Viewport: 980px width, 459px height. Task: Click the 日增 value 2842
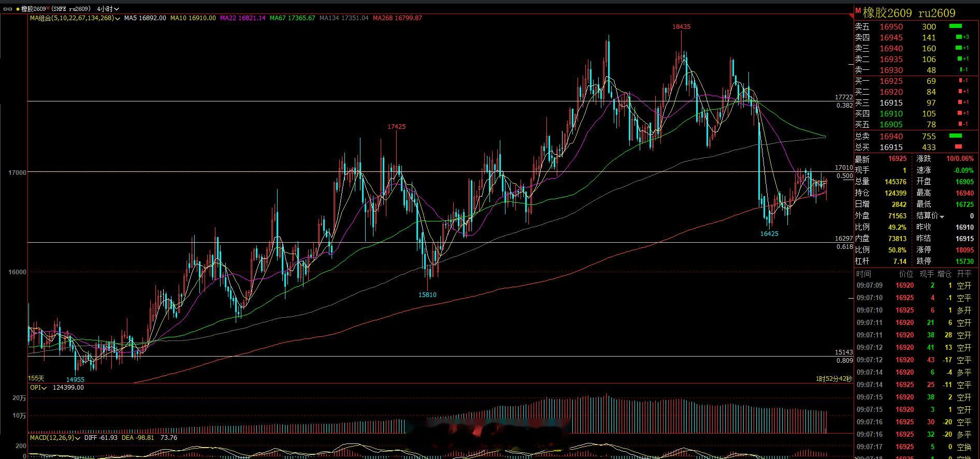coord(899,204)
